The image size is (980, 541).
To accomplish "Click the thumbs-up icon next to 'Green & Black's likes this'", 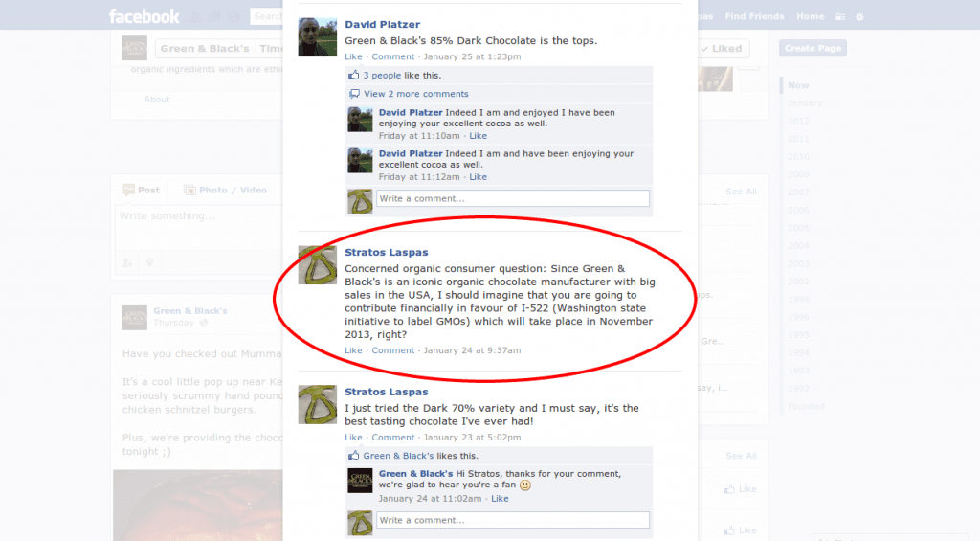I will click(x=354, y=456).
